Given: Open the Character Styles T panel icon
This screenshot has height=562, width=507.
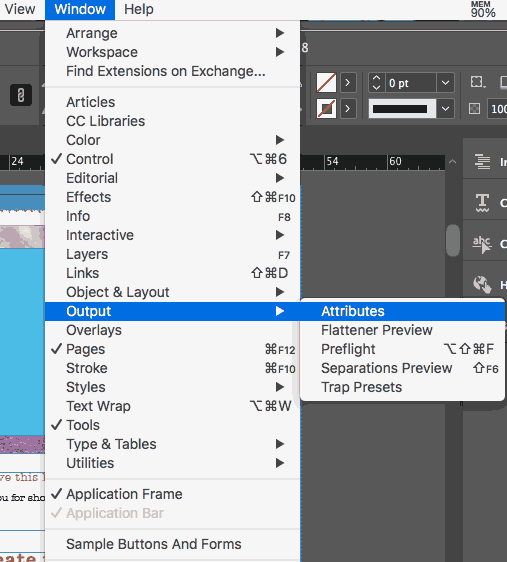Looking at the screenshot, I should (482, 203).
